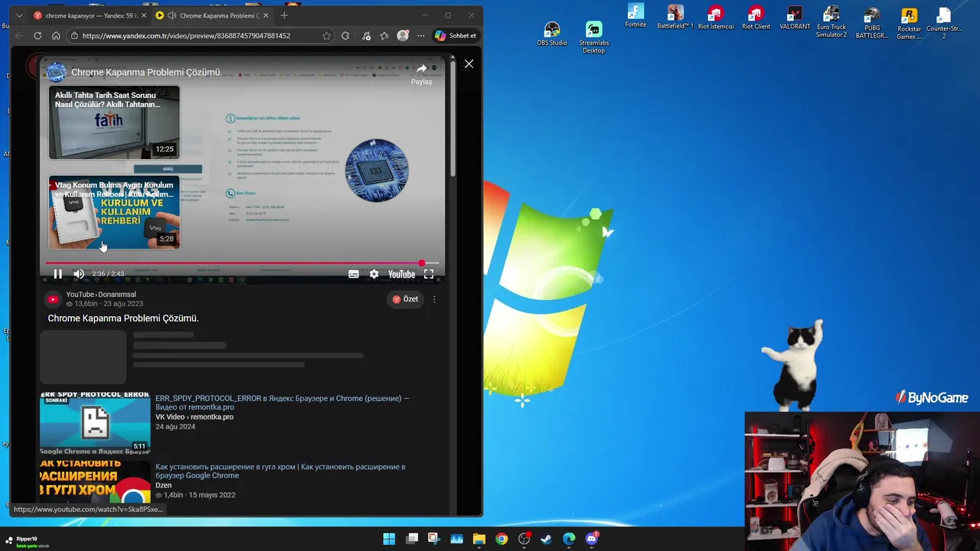Open File Explorer from the taskbar
This screenshot has height=551, width=980.
click(479, 539)
